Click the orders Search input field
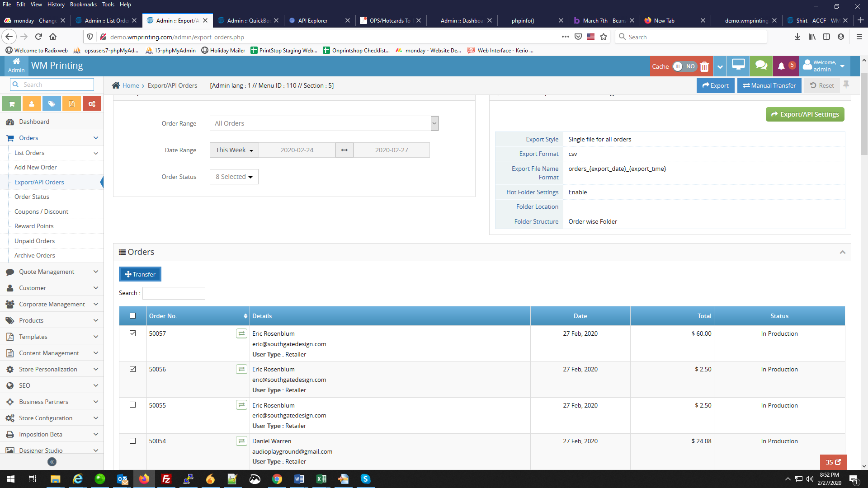Viewport: 868px width, 488px height. (x=174, y=293)
